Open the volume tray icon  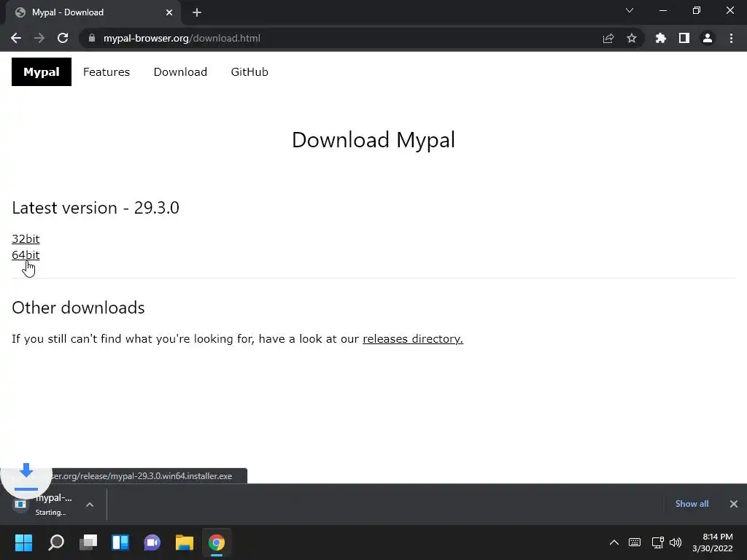pos(676,542)
